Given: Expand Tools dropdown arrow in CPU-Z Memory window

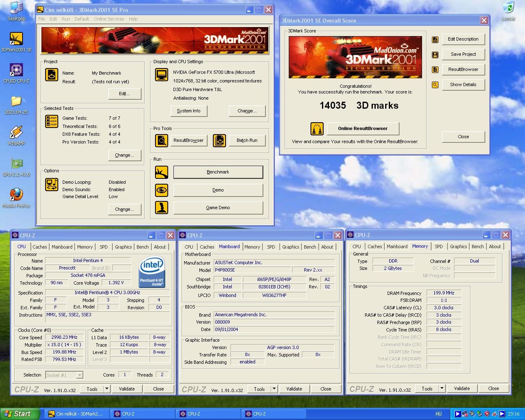Looking at the screenshot, I should coord(442,388).
